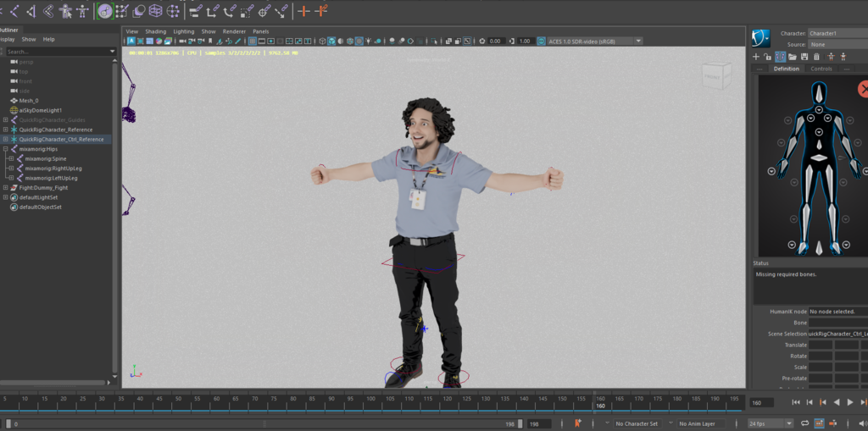Open the 24 fps frame rate dropdown
This screenshot has height=431, width=868.
(771, 424)
